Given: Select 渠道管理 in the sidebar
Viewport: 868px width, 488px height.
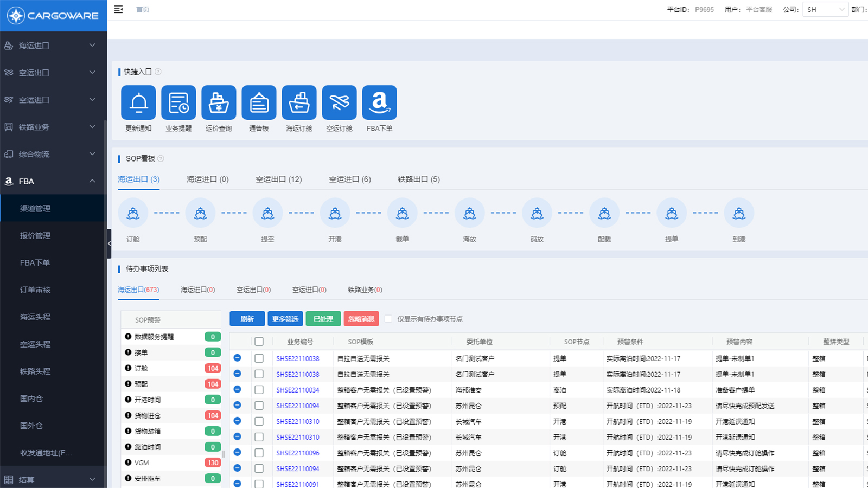Looking at the screenshot, I should 35,208.
